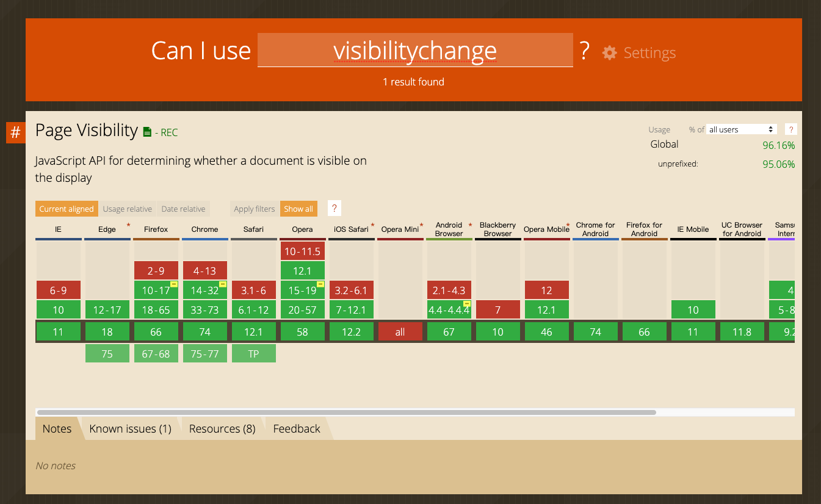Click the Edge column header
821x504 pixels.
tap(107, 229)
